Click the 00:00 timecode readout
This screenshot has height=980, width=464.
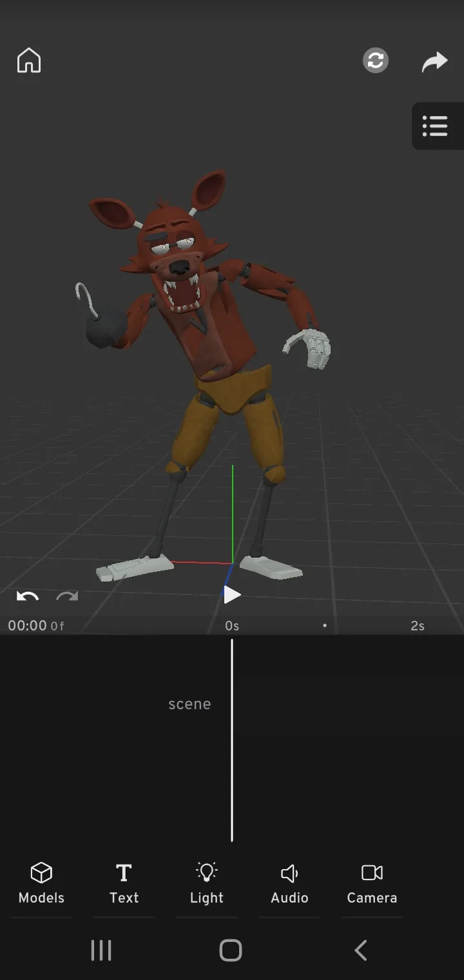27,625
